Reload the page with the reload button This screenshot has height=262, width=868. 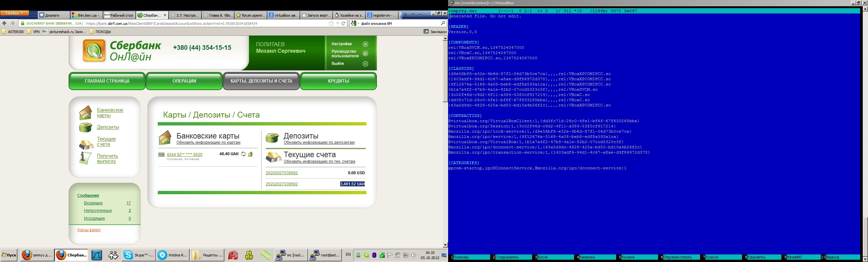click(x=343, y=24)
